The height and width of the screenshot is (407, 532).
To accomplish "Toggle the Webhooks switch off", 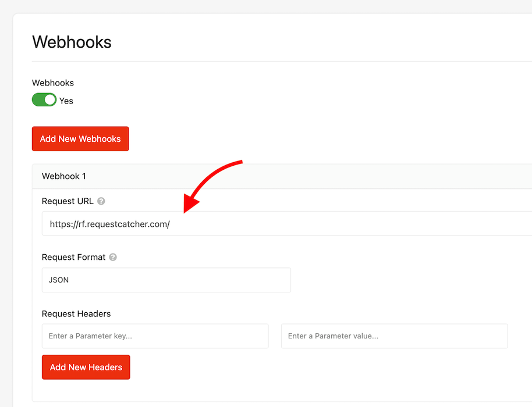I will point(44,99).
